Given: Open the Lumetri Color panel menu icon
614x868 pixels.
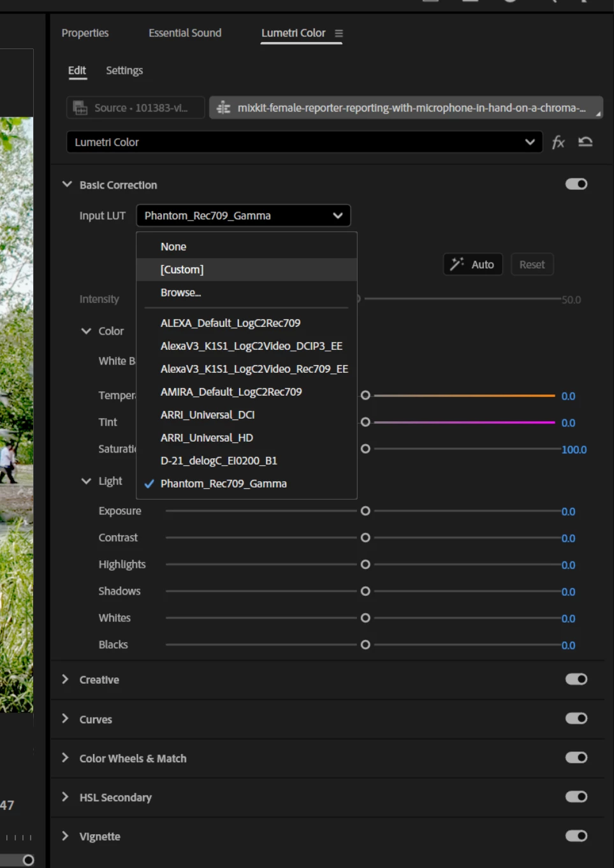Looking at the screenshot, I should (x=339, y=33).
